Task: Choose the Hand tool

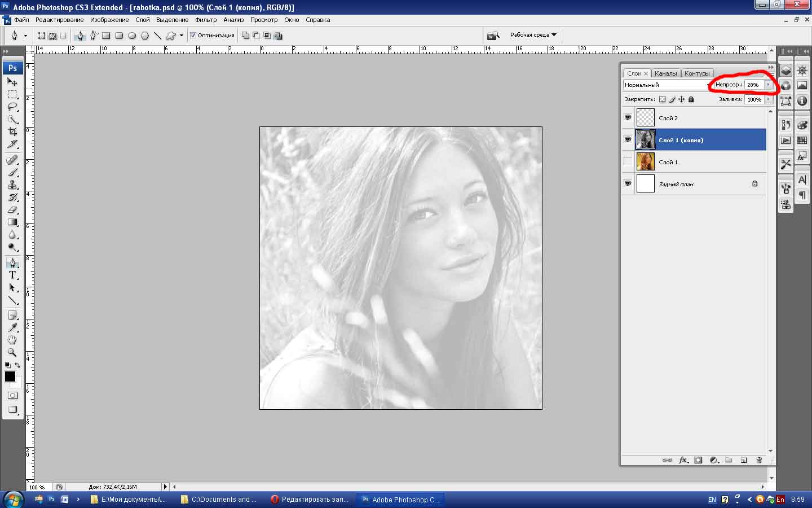Action: tap(12, 340)
